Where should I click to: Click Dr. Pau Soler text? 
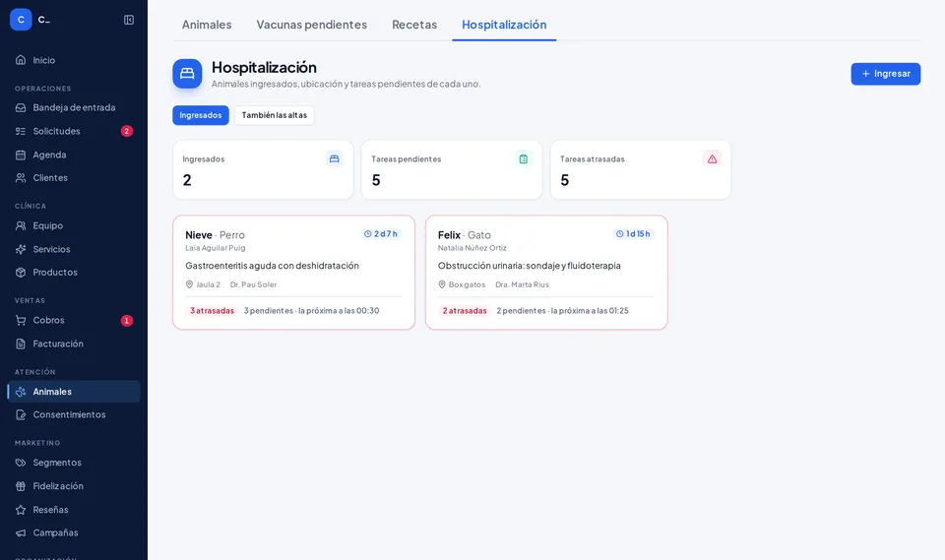254,284
